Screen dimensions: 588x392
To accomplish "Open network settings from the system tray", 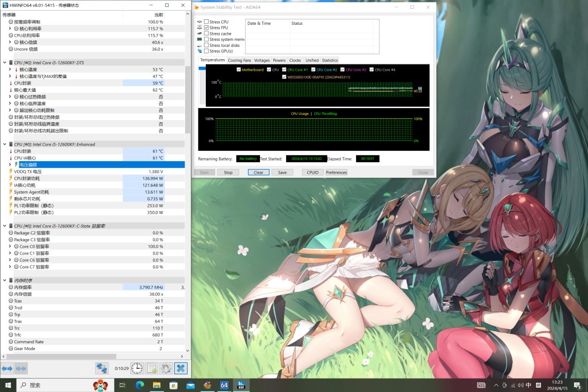I will 513,385.
